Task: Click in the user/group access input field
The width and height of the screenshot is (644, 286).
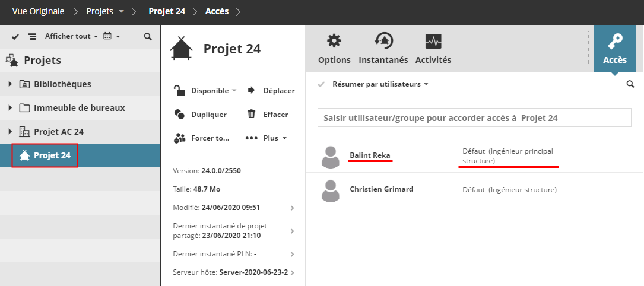Action: coord(474,117)
